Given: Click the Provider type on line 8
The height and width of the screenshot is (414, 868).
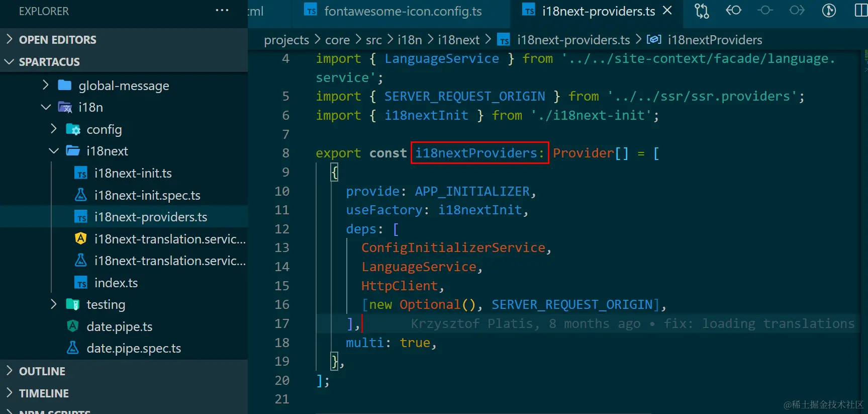Looking at the screenshot, I should point(584,153).
